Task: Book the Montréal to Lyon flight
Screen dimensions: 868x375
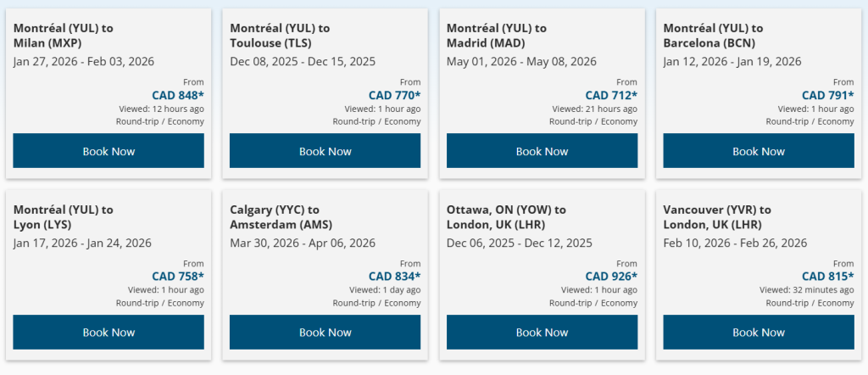Action: [x=108, y=333]
